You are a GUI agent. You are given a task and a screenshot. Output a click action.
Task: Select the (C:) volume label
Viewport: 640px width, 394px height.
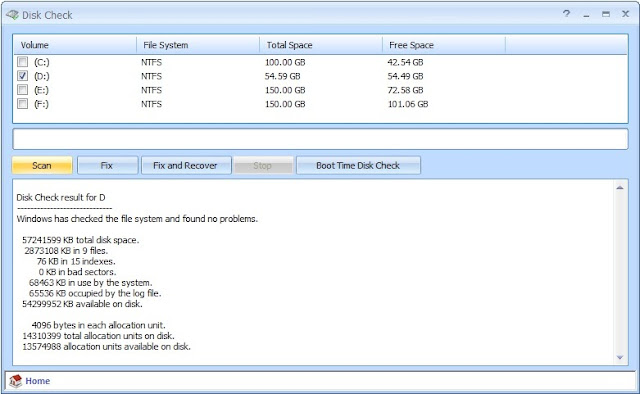click(x=42, y=62)
